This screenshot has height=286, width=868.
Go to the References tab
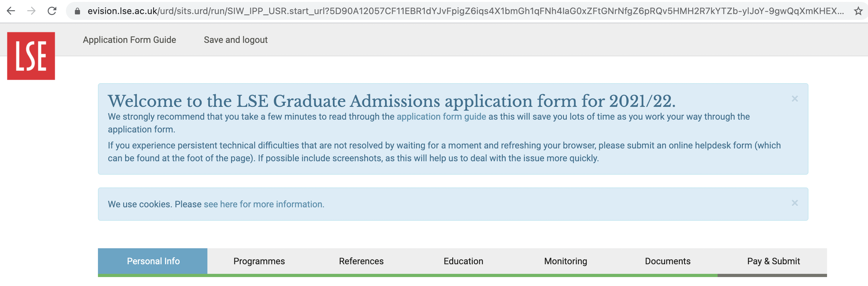point(361,261)
